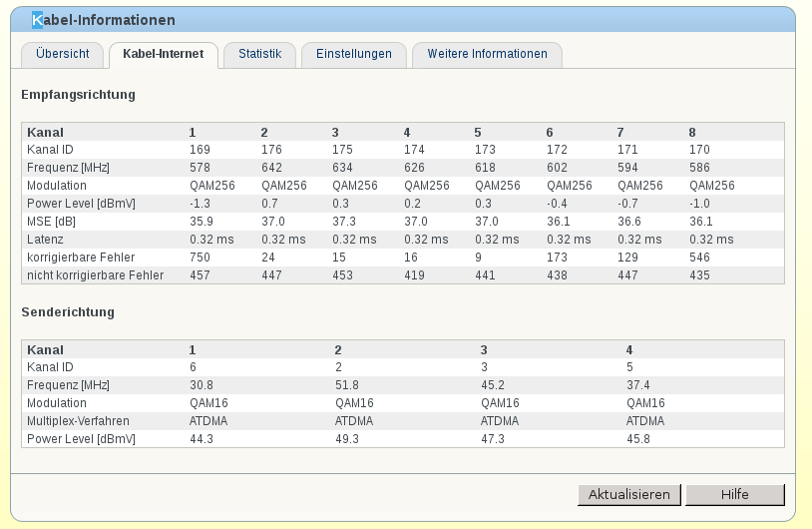
Task: Click korrigierbare Fehler value 173
Action: click(x=558, y=258)
